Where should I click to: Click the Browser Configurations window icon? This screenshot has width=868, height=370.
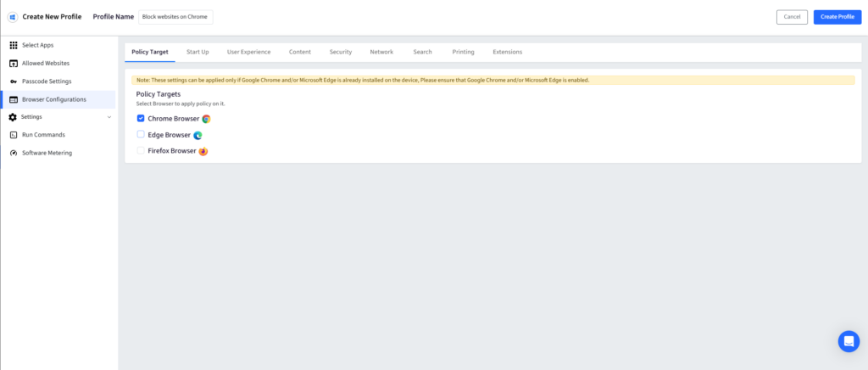coord(14,99)
